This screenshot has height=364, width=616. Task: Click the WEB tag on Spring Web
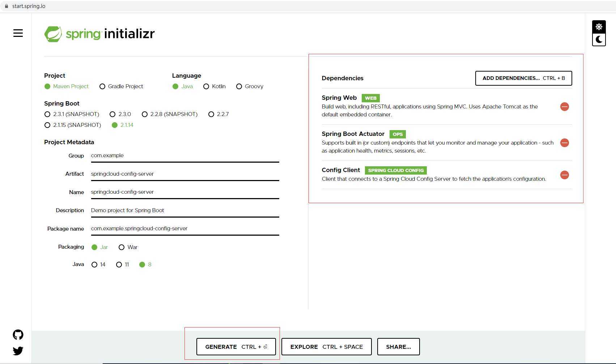[371, 98]
